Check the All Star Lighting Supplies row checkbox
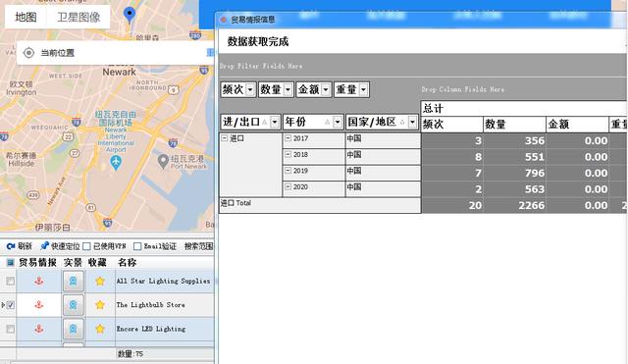The image size is (628, 364). pyautogui.click(x=11, y=282)
